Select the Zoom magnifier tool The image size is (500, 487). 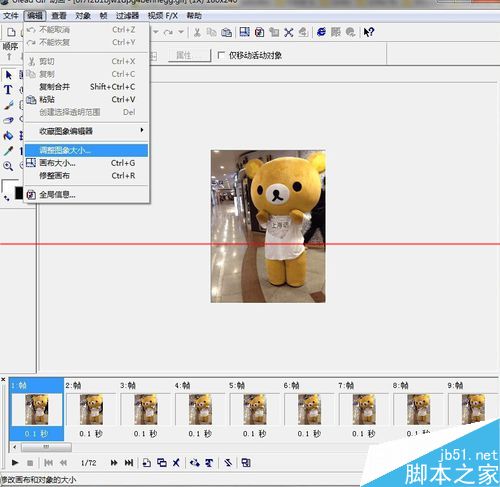point(8,166)
